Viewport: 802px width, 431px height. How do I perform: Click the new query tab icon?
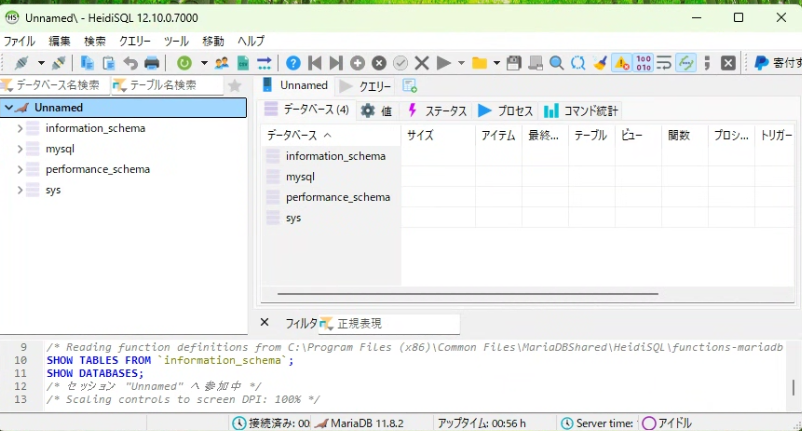409,85
